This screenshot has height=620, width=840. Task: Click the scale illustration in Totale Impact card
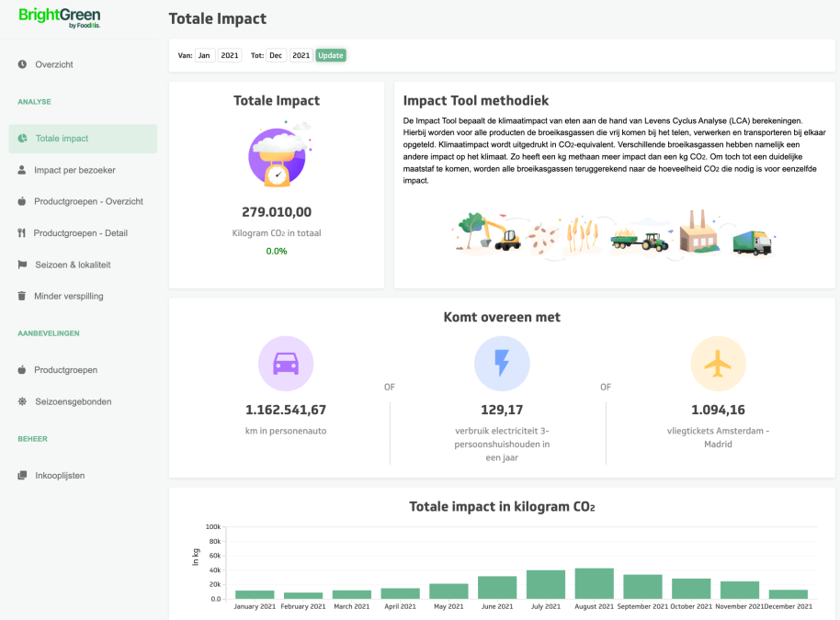point(277,155)
